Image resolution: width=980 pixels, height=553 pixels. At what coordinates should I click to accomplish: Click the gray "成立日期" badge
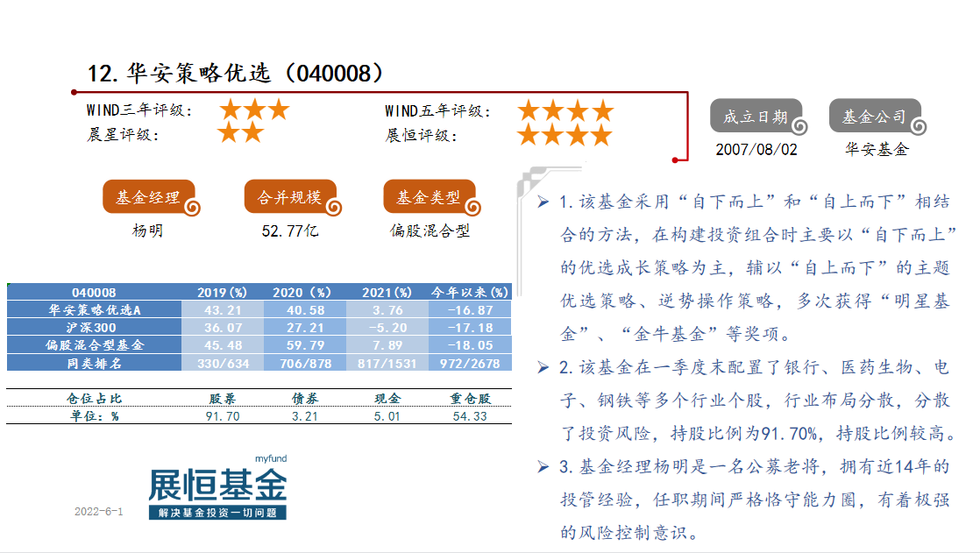coord(758,117)
